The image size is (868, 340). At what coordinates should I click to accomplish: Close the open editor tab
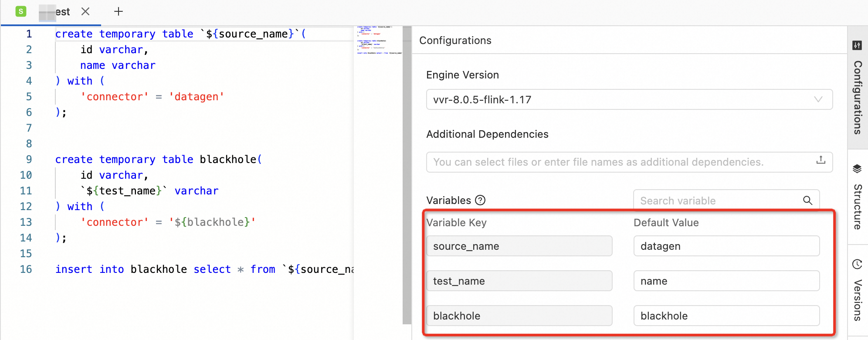coord(85,12)
